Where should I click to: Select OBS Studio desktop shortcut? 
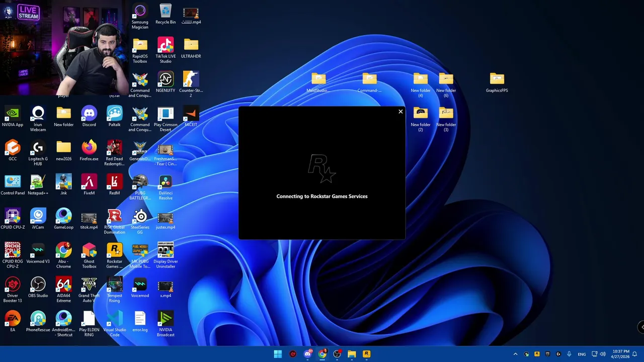pyautogui.click(x=38, y=288)
